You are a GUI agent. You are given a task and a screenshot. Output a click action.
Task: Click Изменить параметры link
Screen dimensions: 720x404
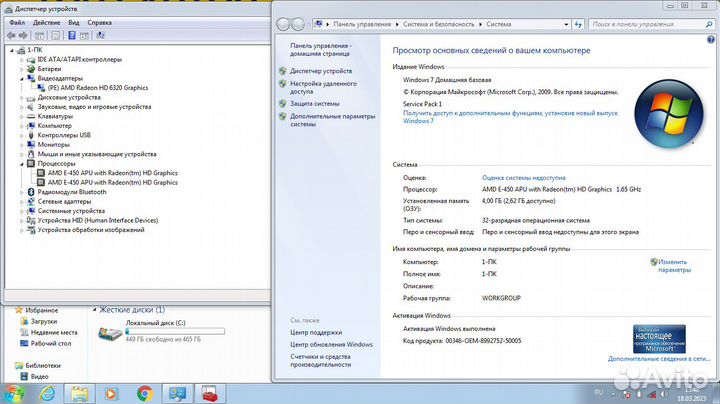point(674,266)
